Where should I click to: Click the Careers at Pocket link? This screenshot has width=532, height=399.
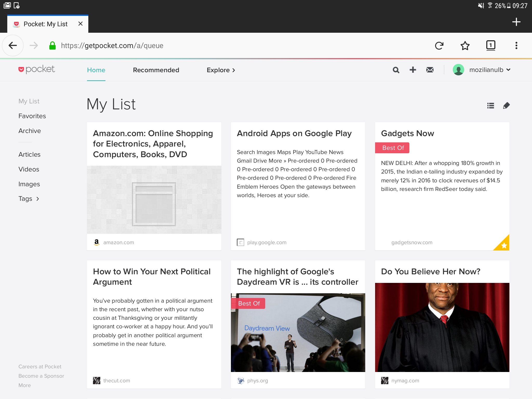(x=40, y=367)
